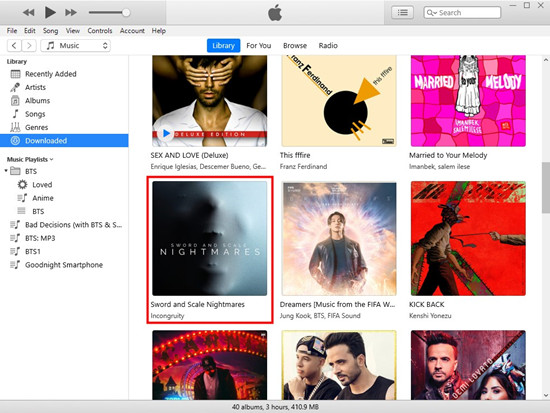
Task: Open the Controls menu
Action: coord(100,31)
